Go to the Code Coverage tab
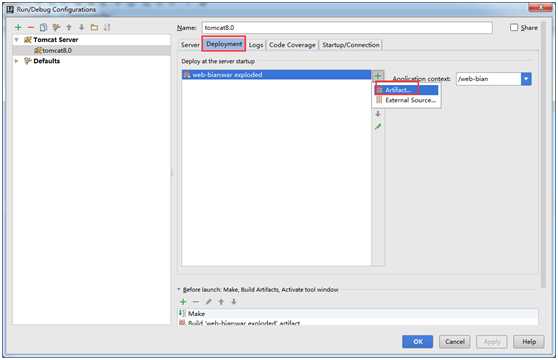This screenshot has width=558, height=360. pyautogui.click(x=292, y=45)
